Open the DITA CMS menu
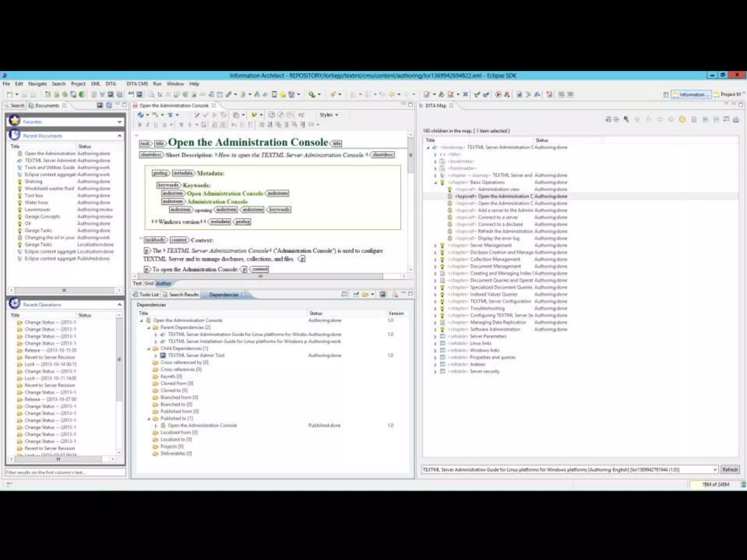Image resolution: width=747 pixels, height=560 pixels. tap(137, 84)
